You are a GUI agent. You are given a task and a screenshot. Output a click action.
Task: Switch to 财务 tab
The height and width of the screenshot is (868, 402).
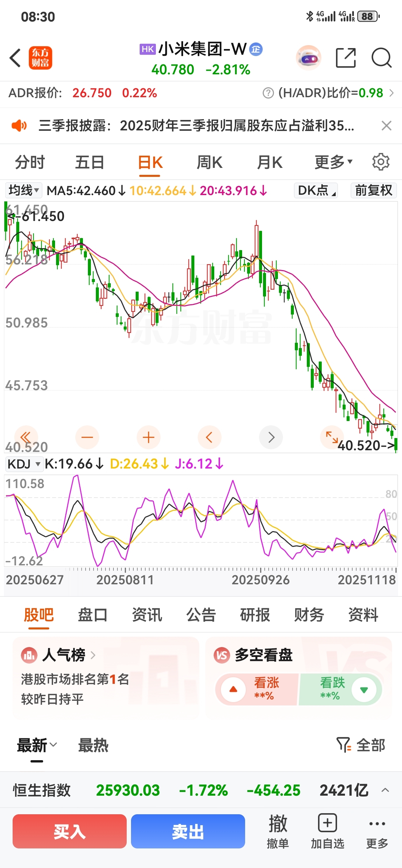(x=309, y=615)
